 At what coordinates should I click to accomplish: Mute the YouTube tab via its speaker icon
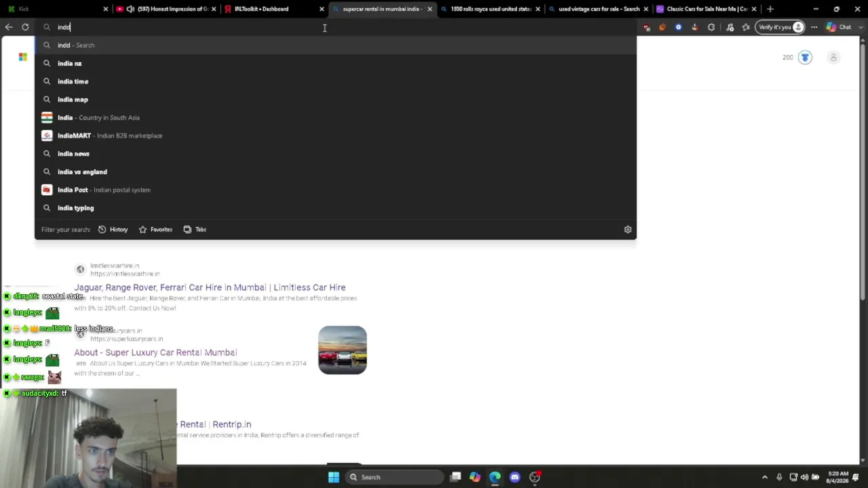coord(130,9)
